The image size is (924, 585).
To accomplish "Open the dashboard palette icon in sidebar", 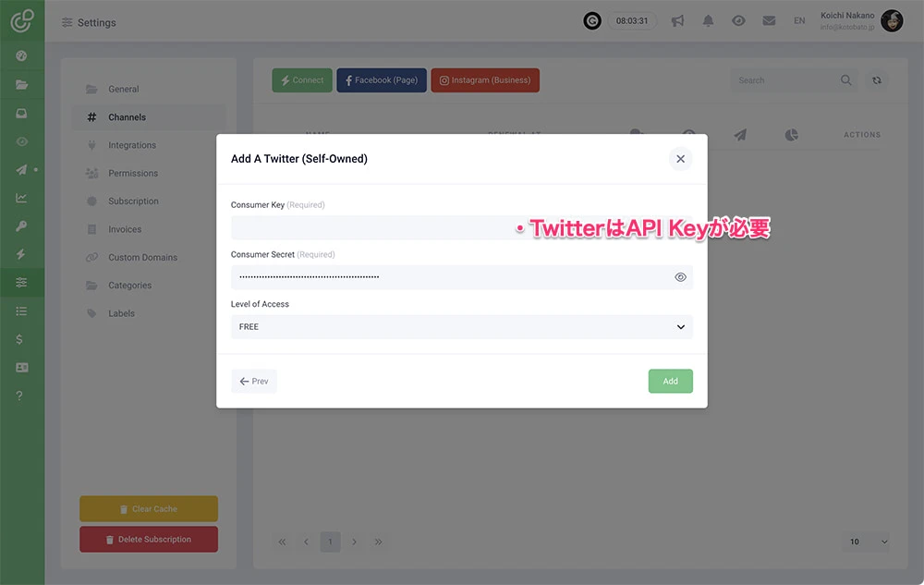I will pos(22,56).
